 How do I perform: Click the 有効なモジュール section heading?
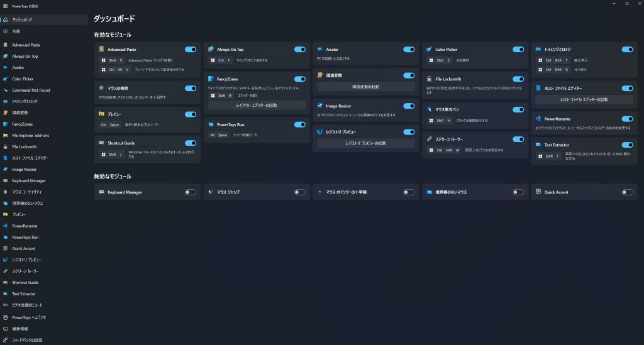(x=113, y=35)
